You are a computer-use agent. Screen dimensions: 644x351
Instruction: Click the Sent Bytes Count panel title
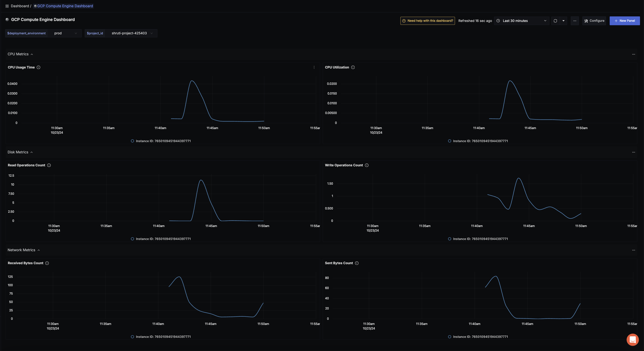click(339, 263)
